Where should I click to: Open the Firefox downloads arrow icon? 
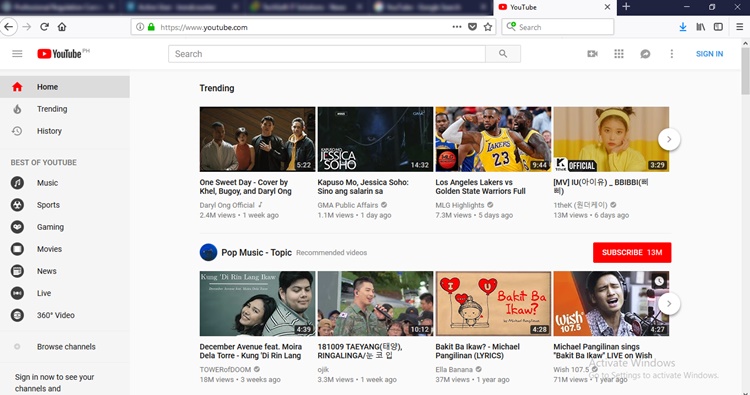tap(683, 27)
